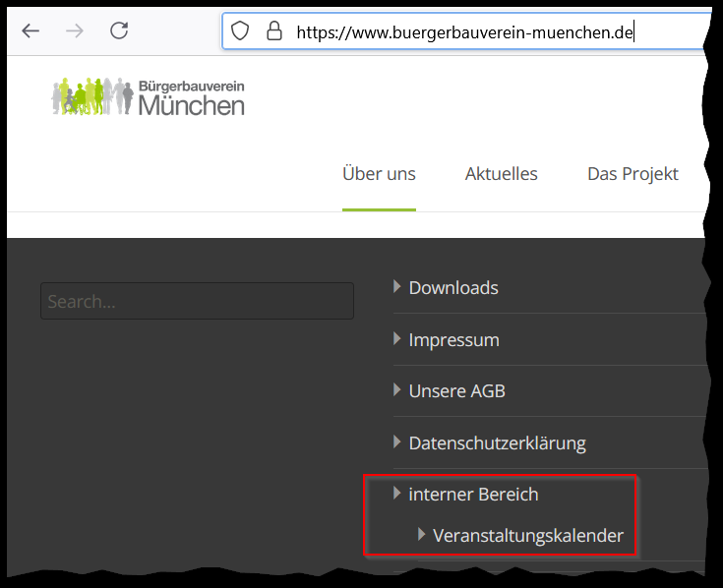Open the Über uns menu tab

(379, 174)
